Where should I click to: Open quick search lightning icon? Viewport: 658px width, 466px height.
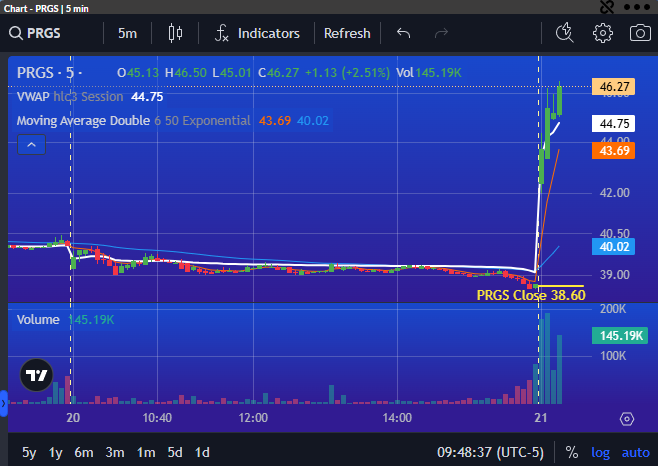[564, 33]
